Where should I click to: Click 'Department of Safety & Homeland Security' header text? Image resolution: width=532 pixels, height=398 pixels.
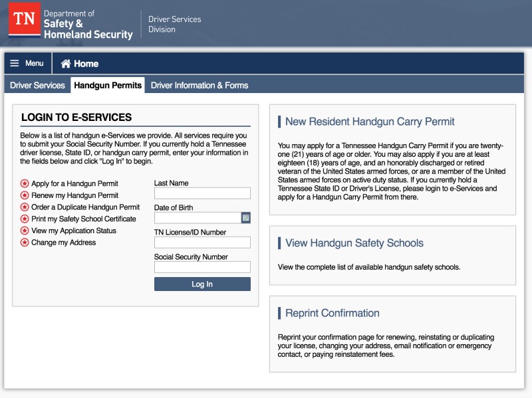[x=88, y=25]
